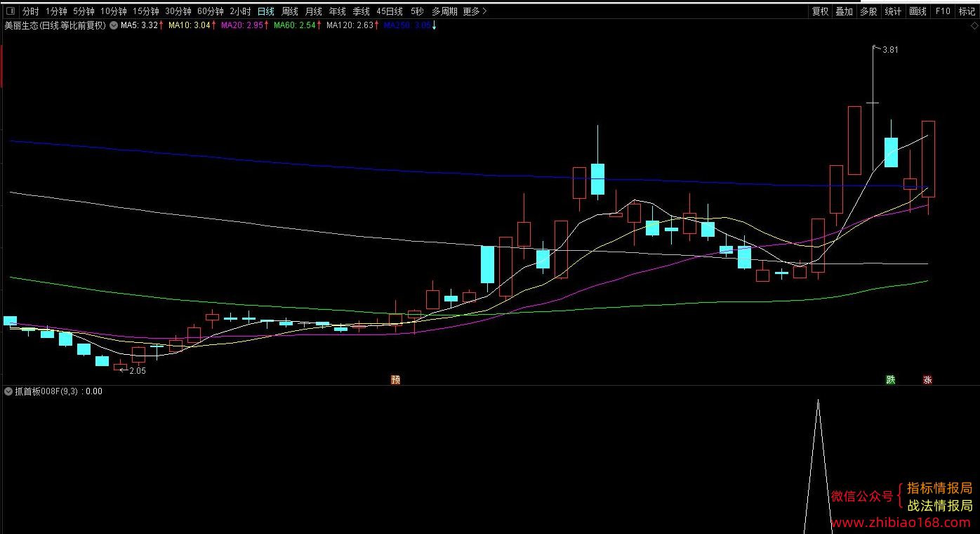
Task: Select the 60分钟 period tab
Action: pyautogui.click(x=211, y=11)
